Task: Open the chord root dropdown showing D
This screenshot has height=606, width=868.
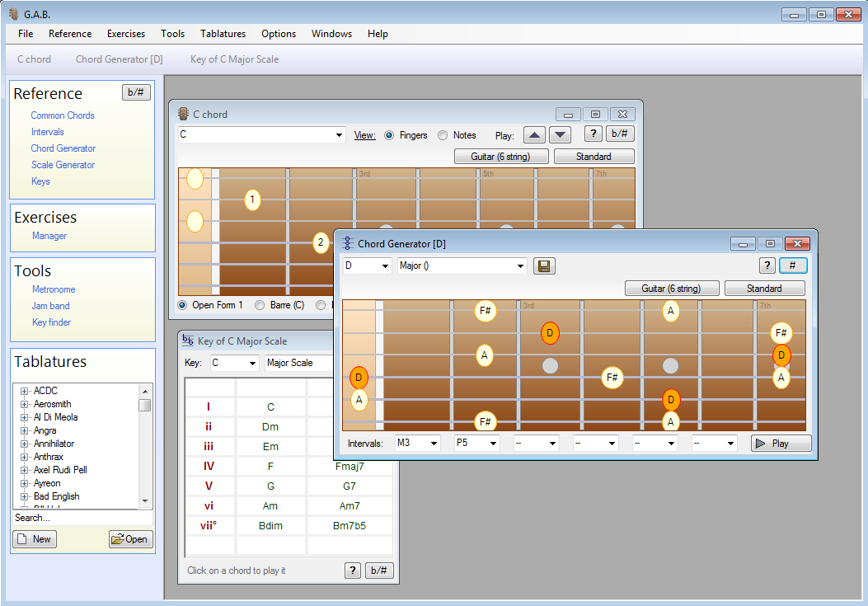Action: (x=367, y=265)
